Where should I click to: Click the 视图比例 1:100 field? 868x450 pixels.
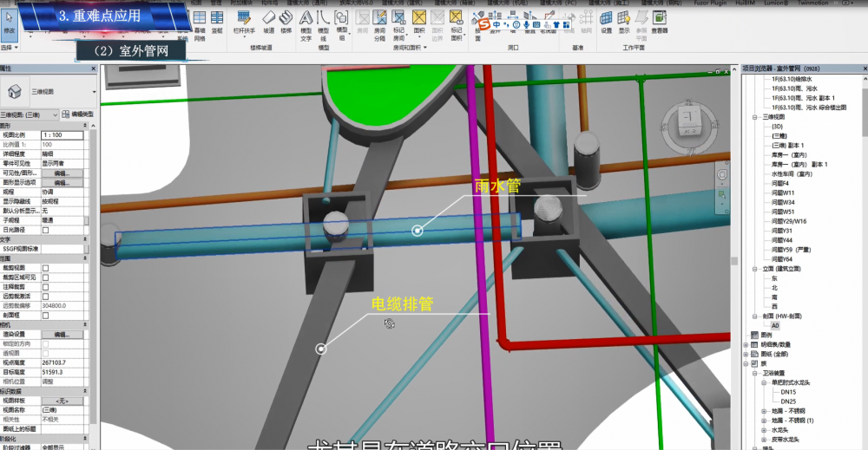62,135
